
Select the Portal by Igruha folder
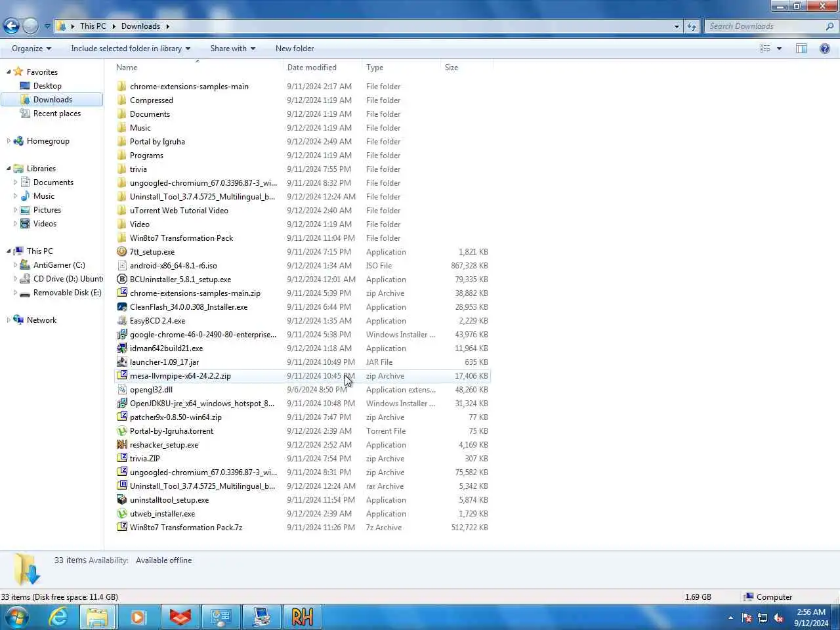157,142
